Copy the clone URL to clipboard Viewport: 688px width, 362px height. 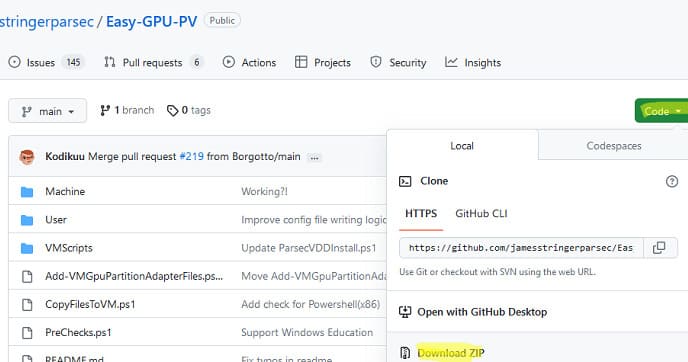(659, 248)
